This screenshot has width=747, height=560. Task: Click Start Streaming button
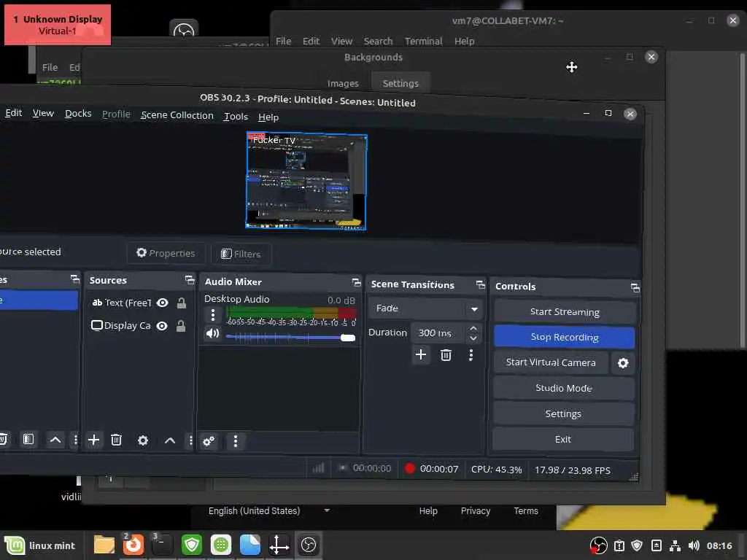coord(565,312)
